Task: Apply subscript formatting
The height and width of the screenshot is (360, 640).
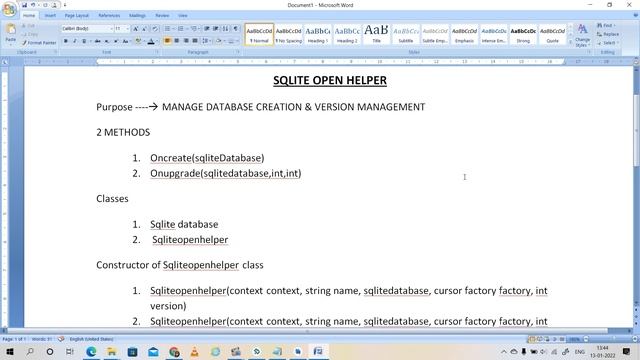Action: (107, 41)
